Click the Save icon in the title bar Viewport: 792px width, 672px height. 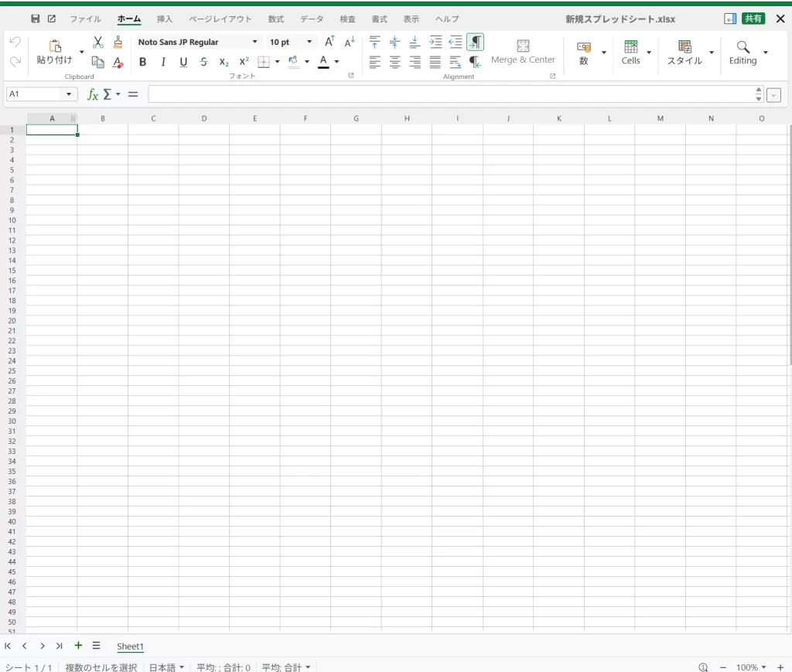36,19
